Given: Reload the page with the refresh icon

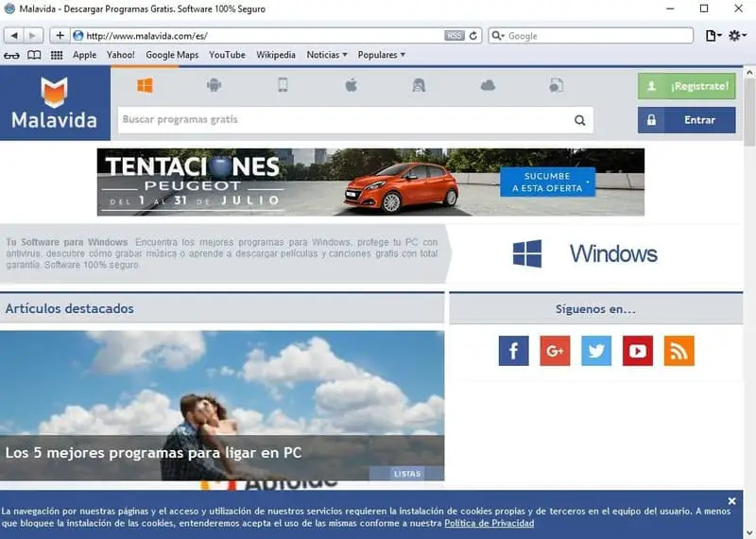Looking at the screenshot, I should pos(473,36).
